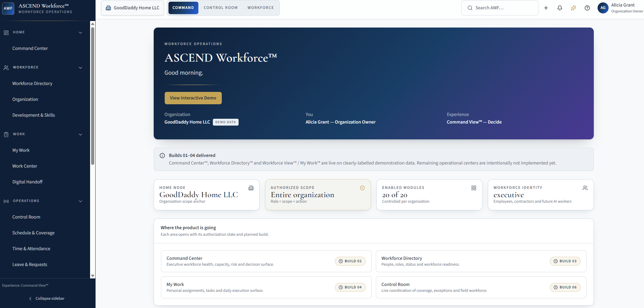The image size is (644, 308).
Task: Collapse the Home section chevron
Action: (x=80, y=33)
